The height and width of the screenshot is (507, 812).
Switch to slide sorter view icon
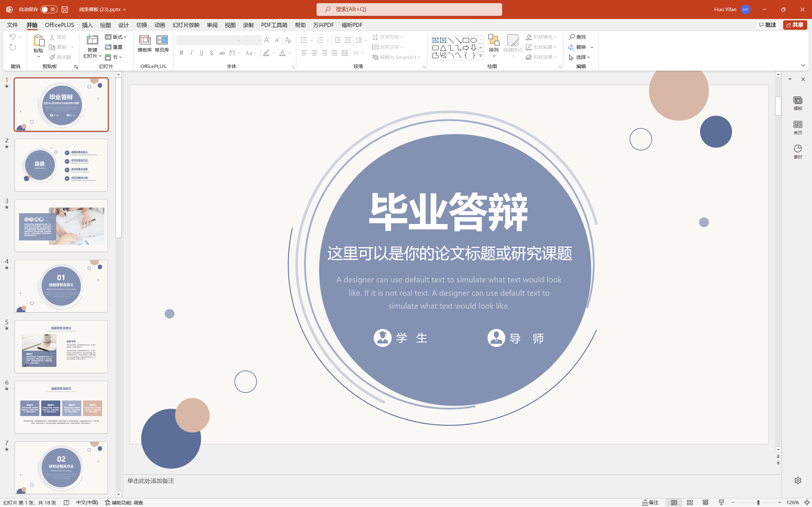pos(690,502)
